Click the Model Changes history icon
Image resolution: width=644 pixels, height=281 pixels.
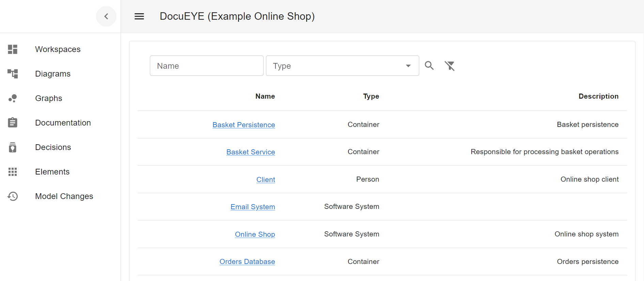13,196
